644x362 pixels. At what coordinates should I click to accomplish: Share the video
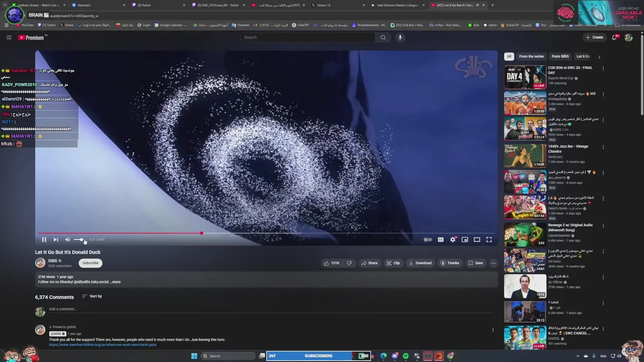[369, 263]
